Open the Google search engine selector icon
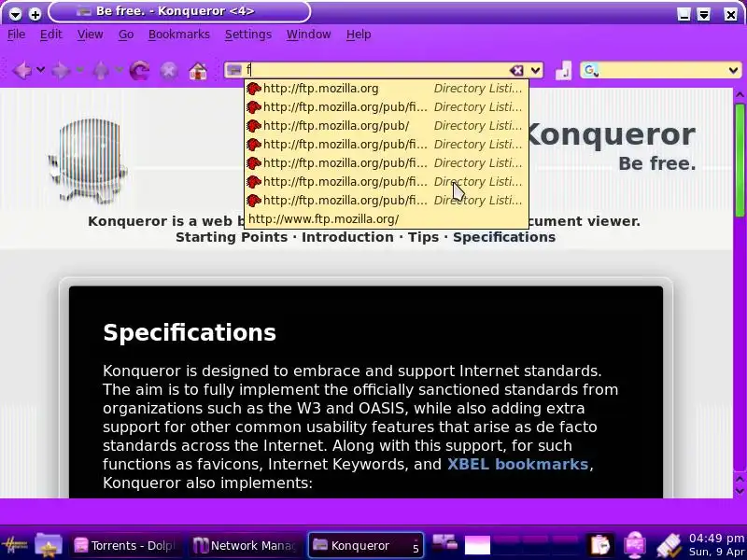The image size is (747, 560). tap(590, 71)
